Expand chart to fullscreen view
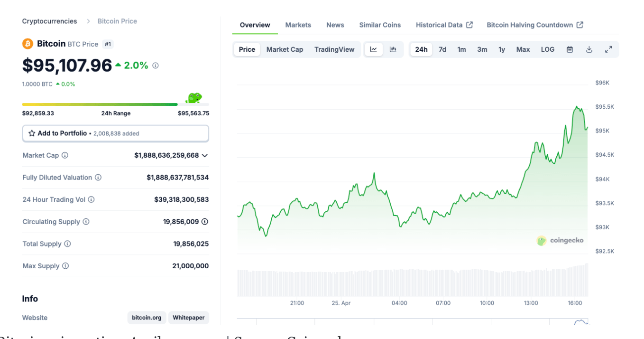This screenshot has height=339, width=644. pos(608,49)
